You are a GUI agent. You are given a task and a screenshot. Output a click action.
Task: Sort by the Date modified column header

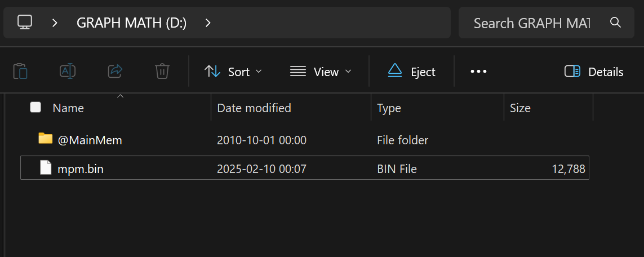(x=254, y=108)
